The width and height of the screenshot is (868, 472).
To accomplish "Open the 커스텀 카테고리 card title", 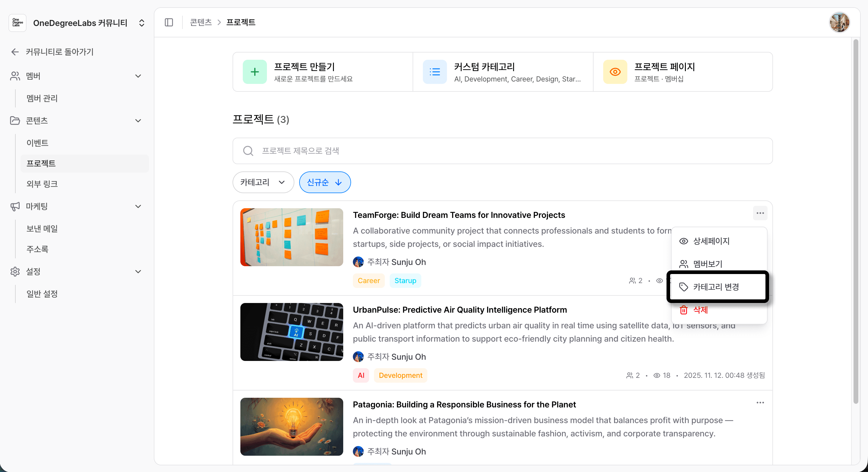I will 484,67.
